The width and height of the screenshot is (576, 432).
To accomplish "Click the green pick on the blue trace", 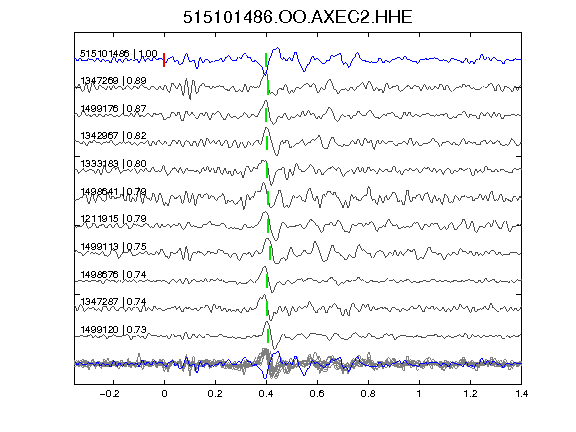I will click(266, 60).
